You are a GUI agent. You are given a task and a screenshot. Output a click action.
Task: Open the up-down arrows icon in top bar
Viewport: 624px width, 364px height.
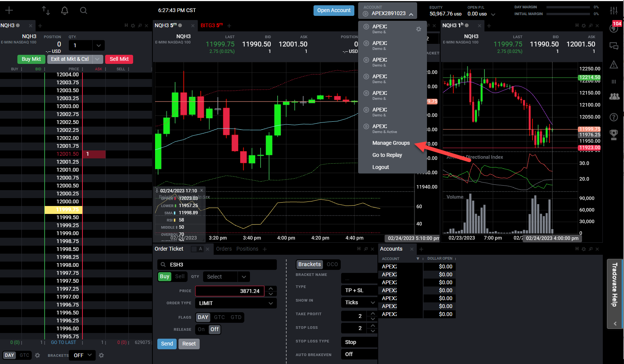pos(46,11)
